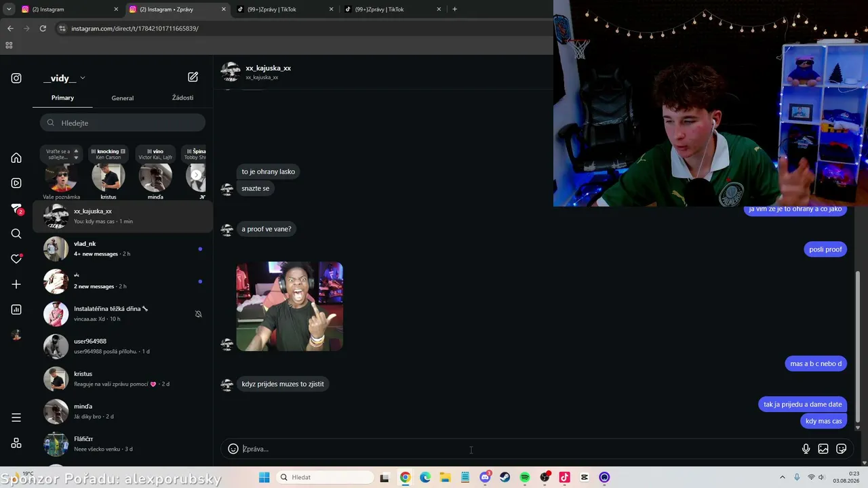This screenshot has height=488, width=868.
Task: Click the Instagram logo in the sidebar
Action: click(16, 78)
